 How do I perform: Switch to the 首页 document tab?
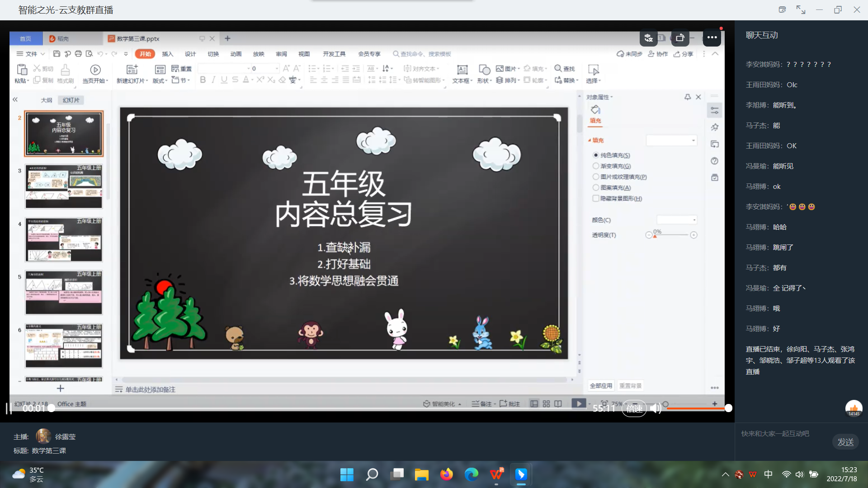pyautogui.click(x=26, y=38)
